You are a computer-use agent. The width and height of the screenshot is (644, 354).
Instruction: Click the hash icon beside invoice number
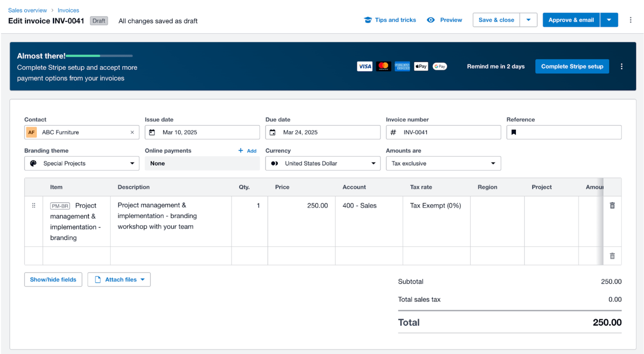coord(393,132)
